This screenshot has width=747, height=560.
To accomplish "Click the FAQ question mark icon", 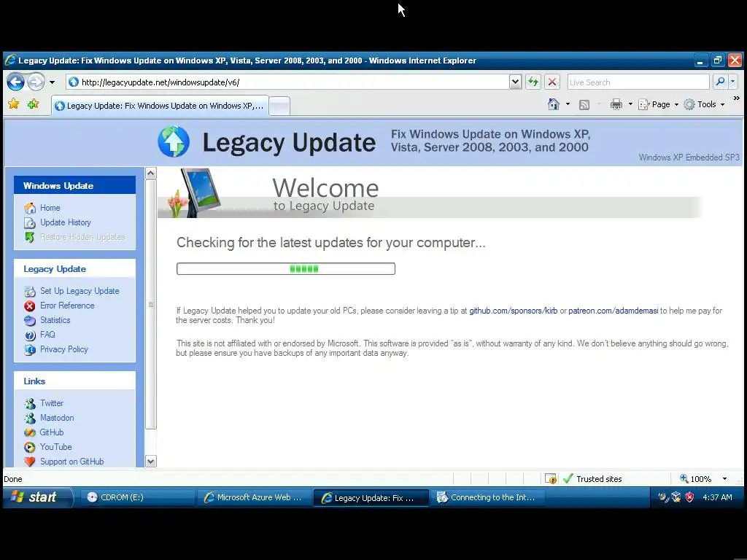I will point(29,335).
